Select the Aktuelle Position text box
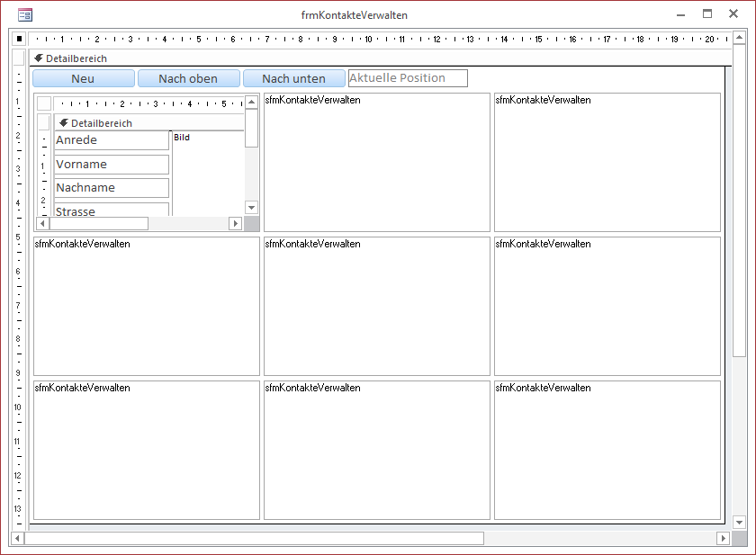The image size is (756, 555). [x=407, y=77]
